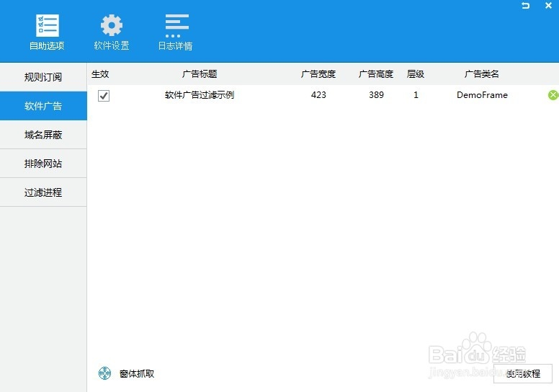
Task: Select the 软件广告过滤示例 title cell
Action: pos(200,95)
